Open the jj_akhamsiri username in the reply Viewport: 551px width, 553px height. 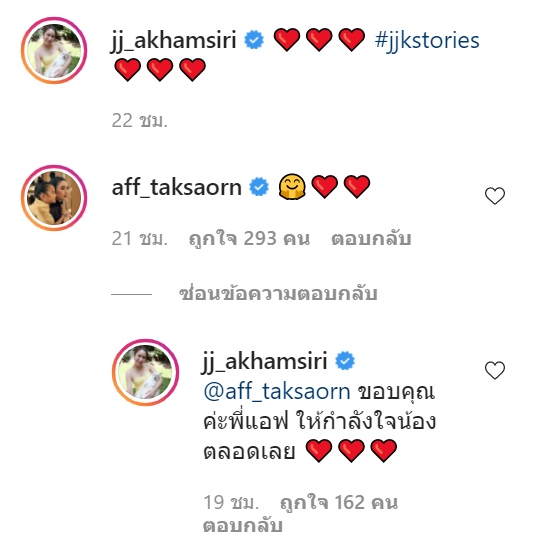pos(265,361)
